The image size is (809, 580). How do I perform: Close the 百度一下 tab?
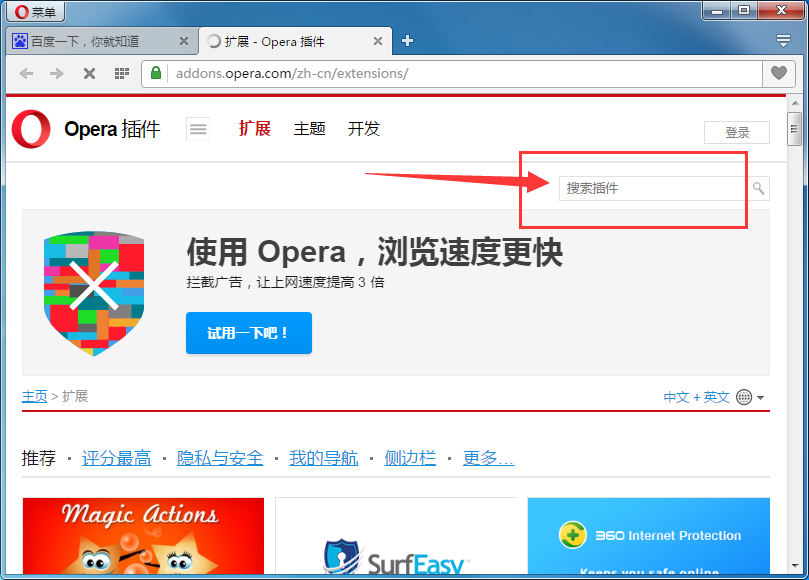coord(184,41)
